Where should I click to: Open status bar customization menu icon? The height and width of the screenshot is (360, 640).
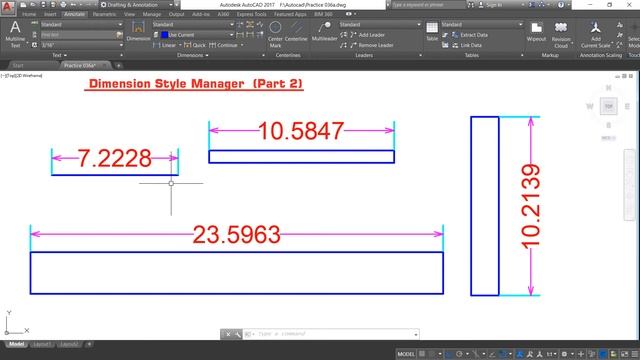(x=635, y=354)
